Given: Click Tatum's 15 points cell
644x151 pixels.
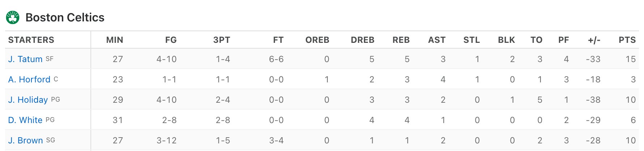Looking at the screenshot, I should [x=630, y=59].
